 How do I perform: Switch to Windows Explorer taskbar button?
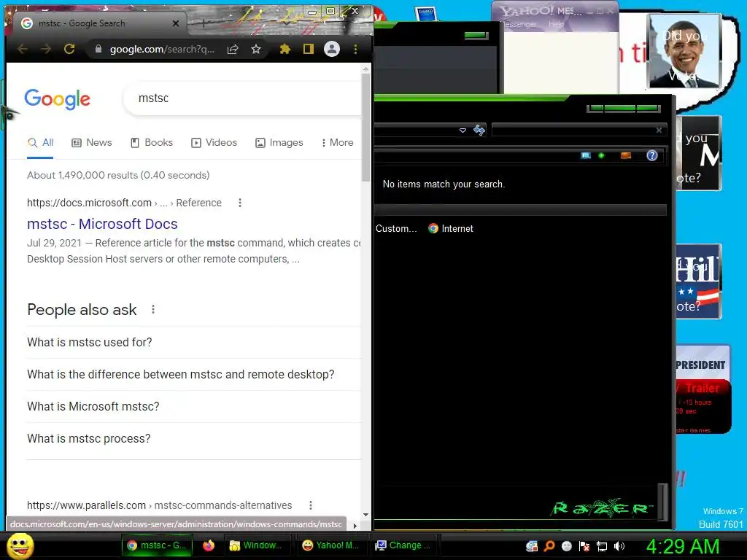tap(256, 545)
